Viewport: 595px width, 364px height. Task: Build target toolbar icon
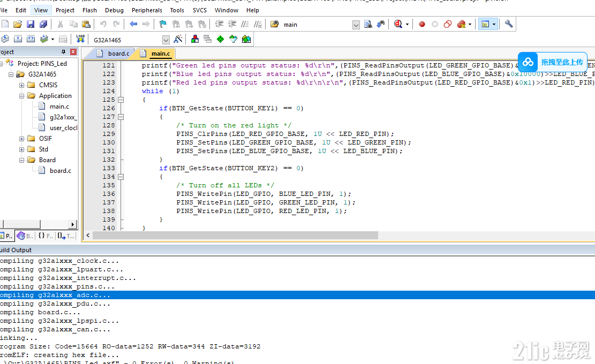click(x=18, y=39)
